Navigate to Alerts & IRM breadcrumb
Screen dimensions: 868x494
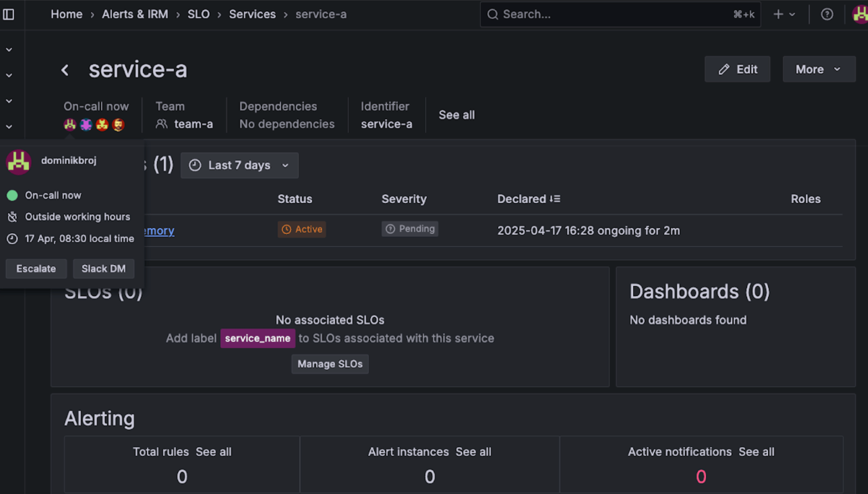pos(135,14)
